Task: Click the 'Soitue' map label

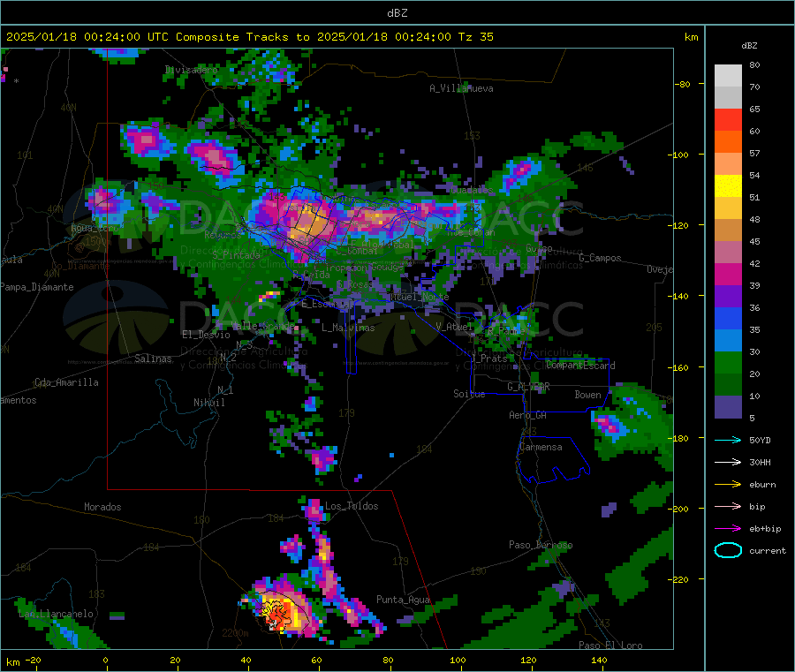Action: (469, 394)
